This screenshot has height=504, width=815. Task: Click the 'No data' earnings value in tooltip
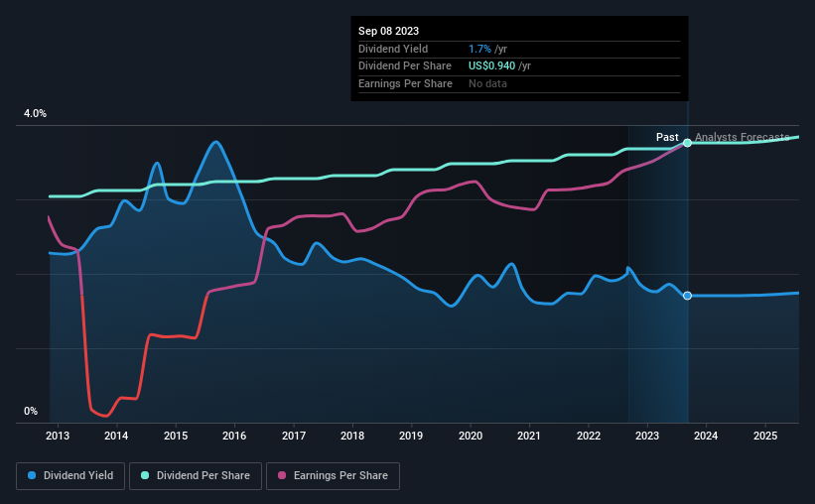point(487,83)
